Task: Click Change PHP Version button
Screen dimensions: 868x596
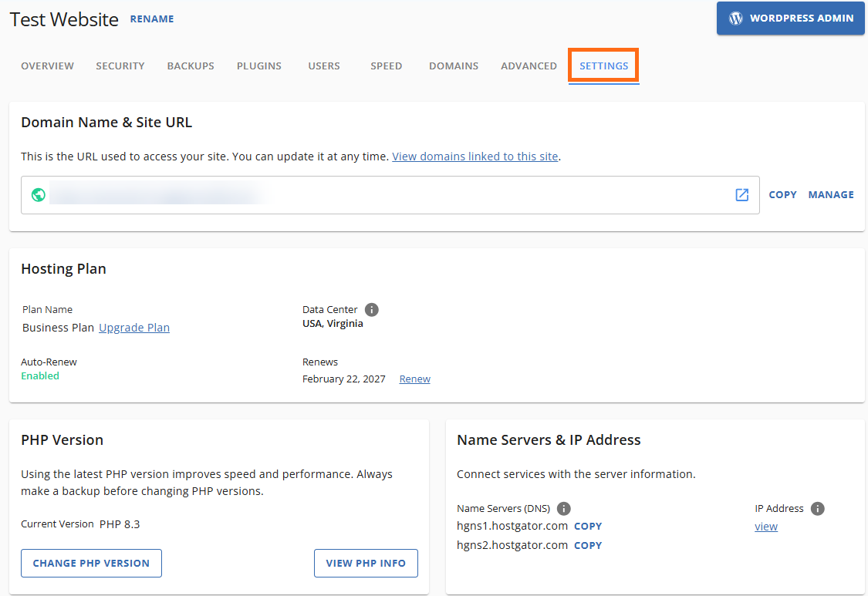Action: [91, 564]
